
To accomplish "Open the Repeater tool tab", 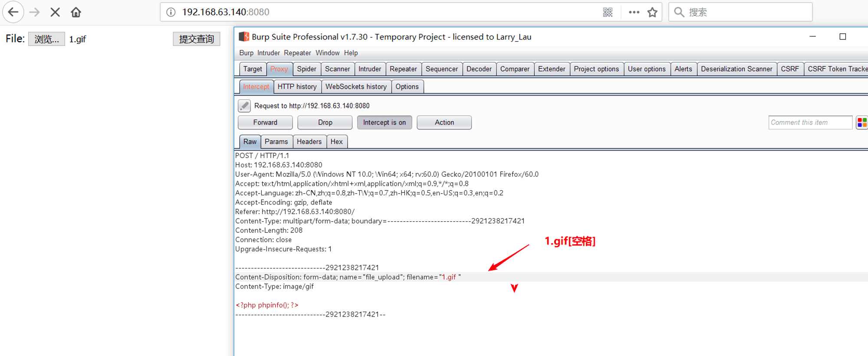I will (x=403, y=69).
